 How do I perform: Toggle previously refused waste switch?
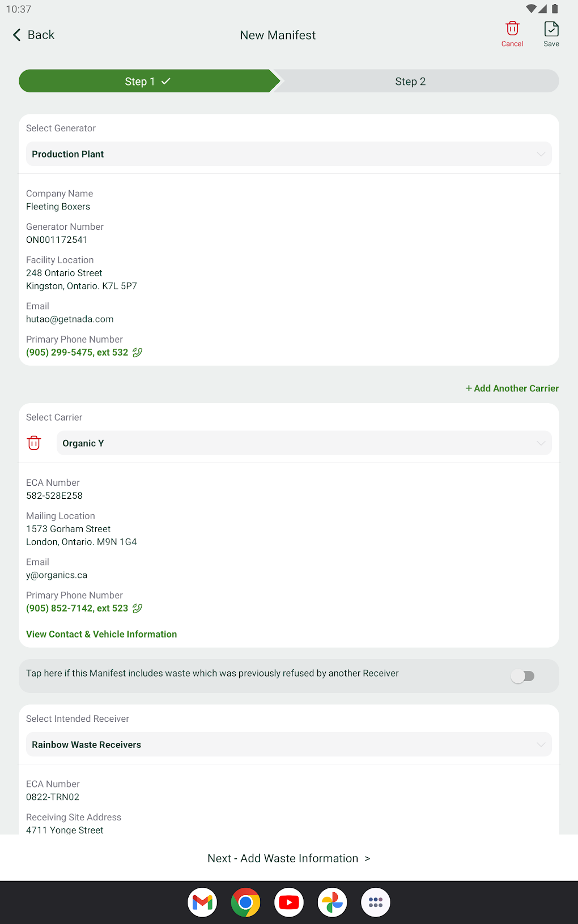click(522, 675)
